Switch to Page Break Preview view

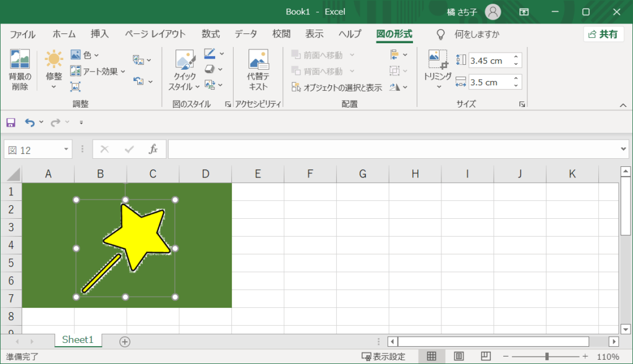pyautogui.click(x=486, y=356)
